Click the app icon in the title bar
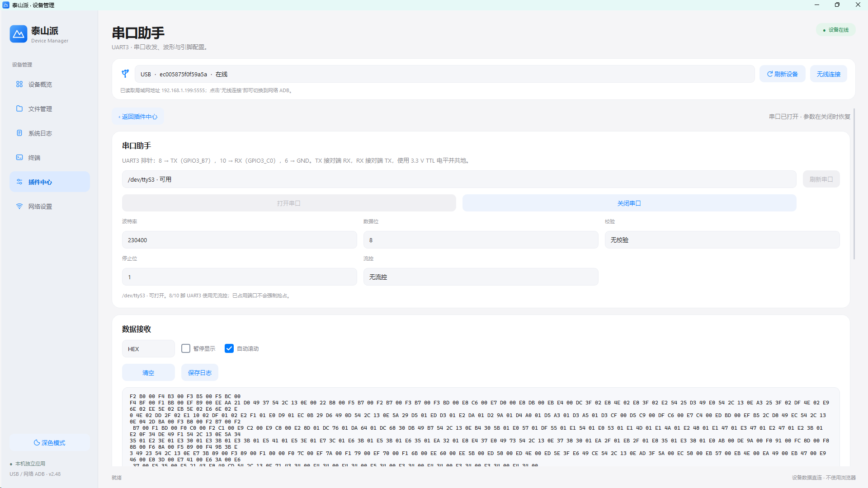Viewport: 868px width, 488px height. click(x=6, y=5)
